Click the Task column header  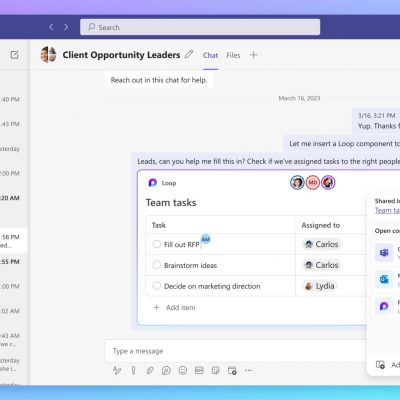[x=159, y=225]
